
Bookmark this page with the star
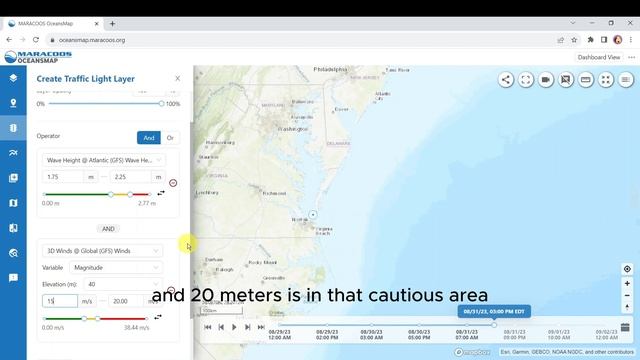click(x=574, y=40)
